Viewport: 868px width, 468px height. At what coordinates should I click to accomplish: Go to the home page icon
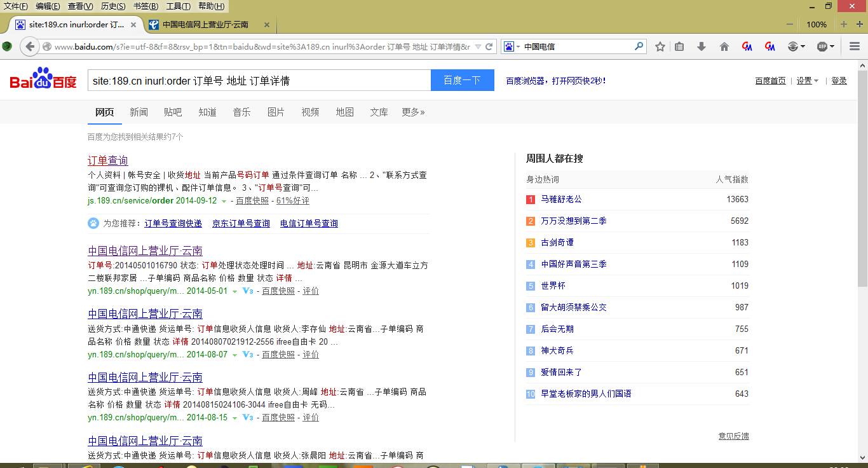point(724,46)
